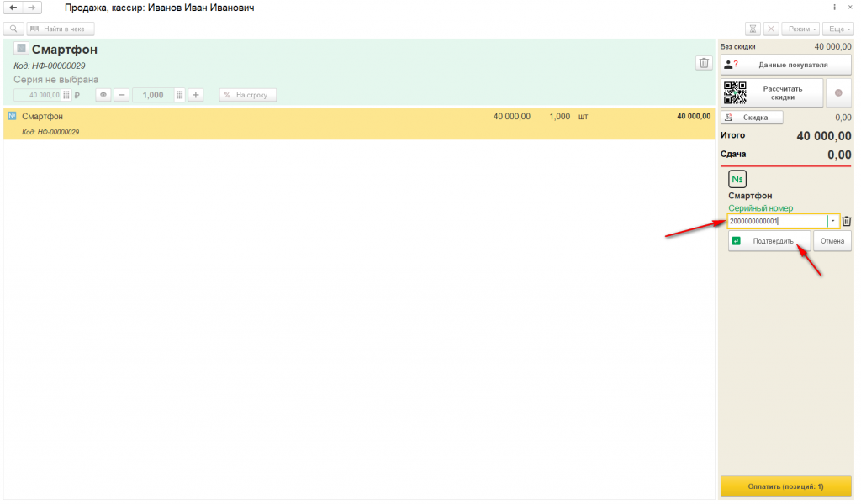Expand the serial number dropdown arrow
Image resolution: width=861 pixels, height=504 pixels.
(833, 221)
